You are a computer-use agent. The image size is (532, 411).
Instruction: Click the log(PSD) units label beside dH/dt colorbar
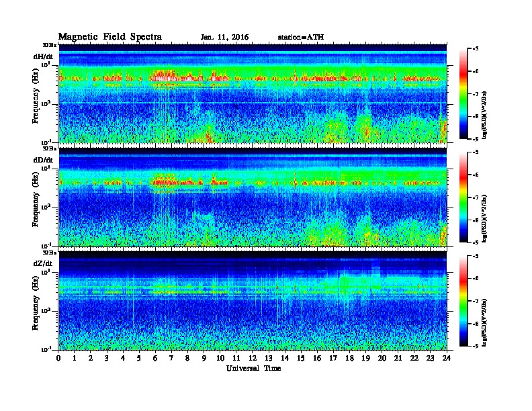click(485, 115)
